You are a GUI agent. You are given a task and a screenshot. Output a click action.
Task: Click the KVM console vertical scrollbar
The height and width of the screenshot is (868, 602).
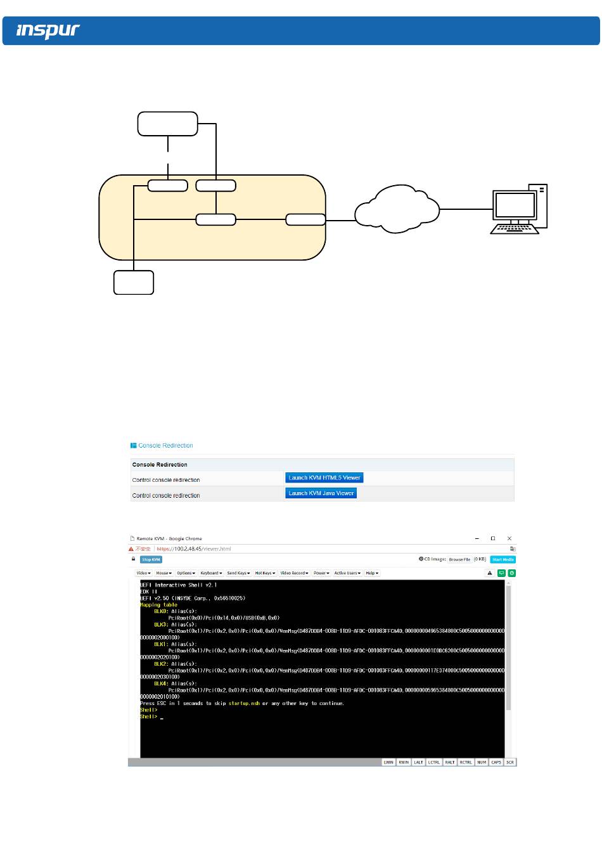508,647
